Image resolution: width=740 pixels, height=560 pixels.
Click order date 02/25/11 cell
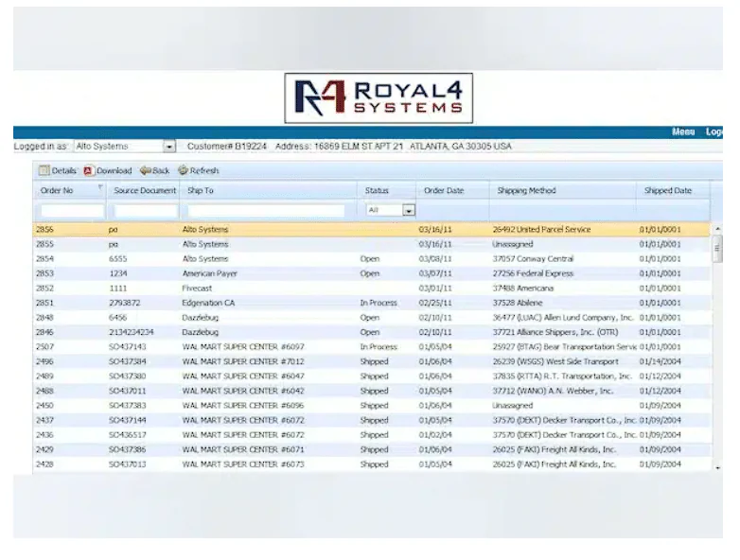coord(435,303)
